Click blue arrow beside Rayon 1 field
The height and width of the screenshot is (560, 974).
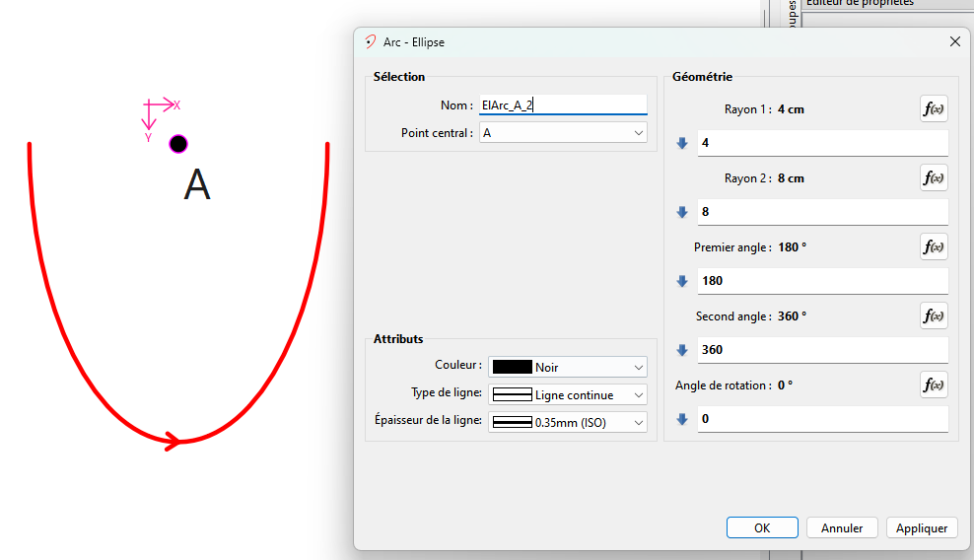point(681,143)
